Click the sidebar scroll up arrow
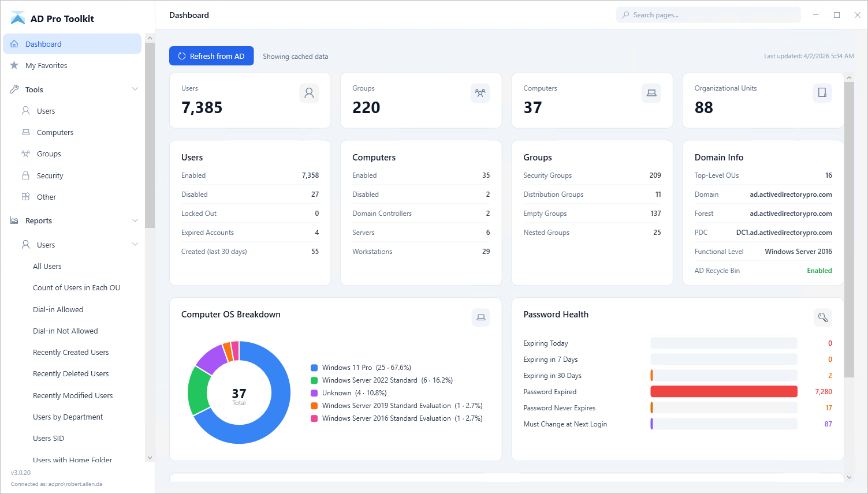This screenshot has width=868, height=494. coord(150,38)
